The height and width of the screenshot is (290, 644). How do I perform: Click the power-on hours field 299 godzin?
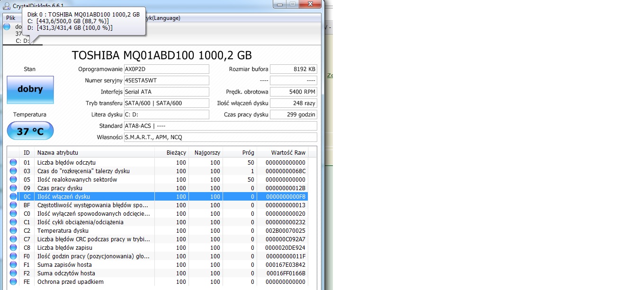[x=294, y=114]
